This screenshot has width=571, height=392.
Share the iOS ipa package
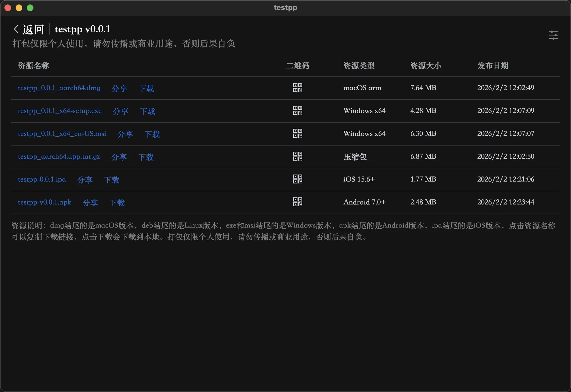[85, 180]
